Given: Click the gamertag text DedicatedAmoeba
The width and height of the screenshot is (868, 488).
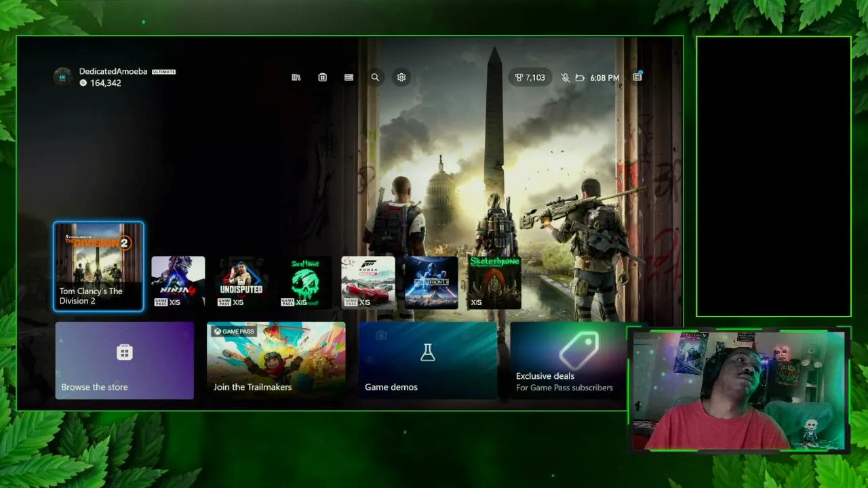Looking at the screenshot, I should (x=113, y=71).
